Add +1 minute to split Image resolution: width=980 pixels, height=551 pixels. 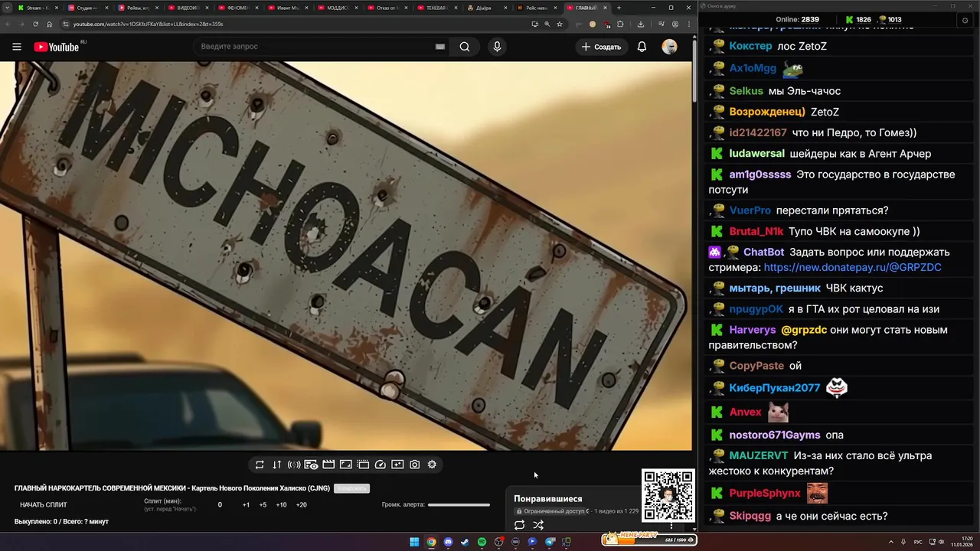point(246,505)
